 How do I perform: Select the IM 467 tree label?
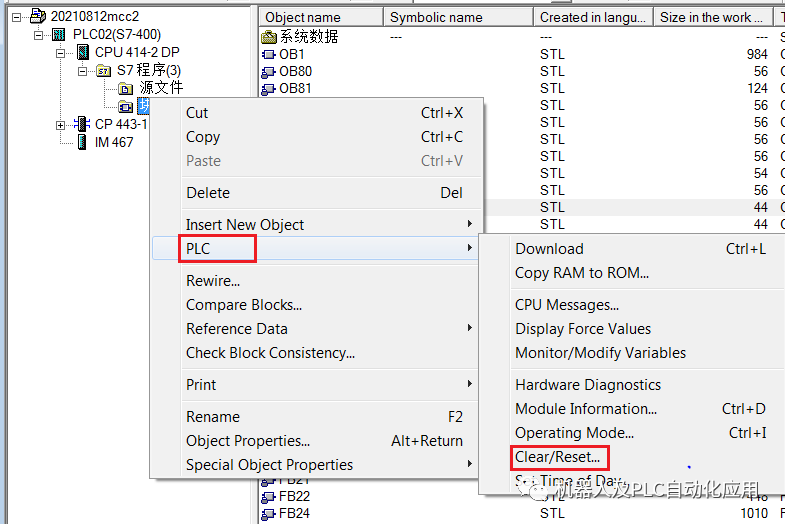114,142
